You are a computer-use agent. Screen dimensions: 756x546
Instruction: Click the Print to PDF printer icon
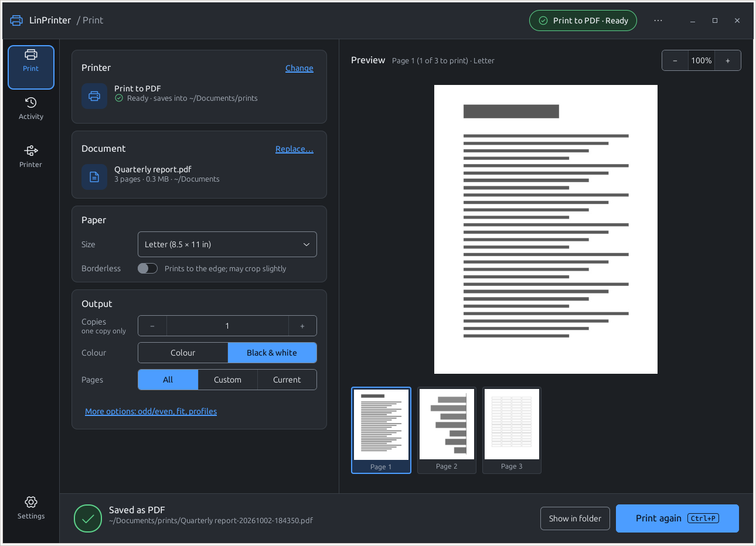tap(94, 96)
